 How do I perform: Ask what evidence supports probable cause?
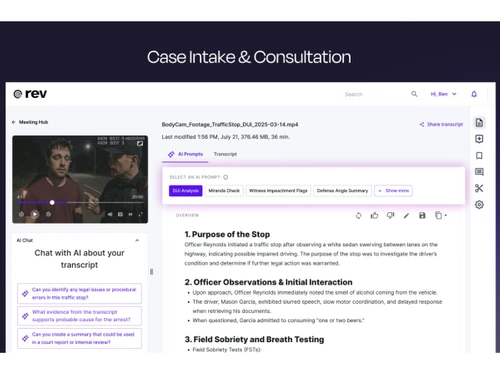pos(79,316)
